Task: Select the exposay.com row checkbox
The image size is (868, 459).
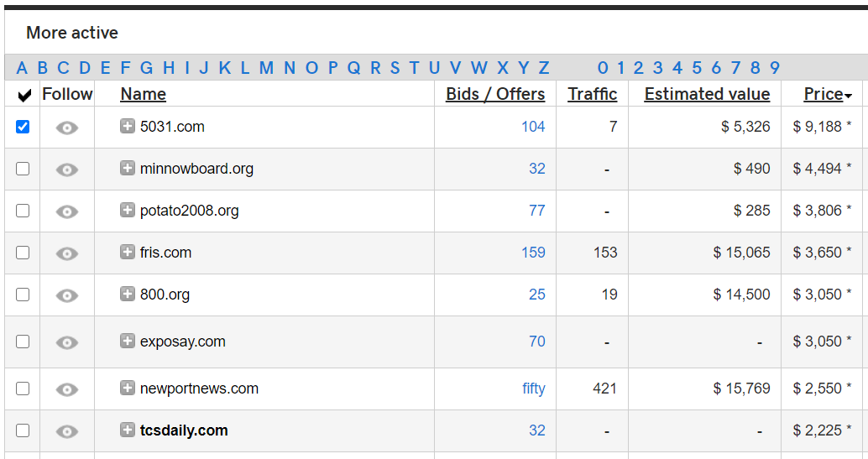Action: click(x=23, y=342)
